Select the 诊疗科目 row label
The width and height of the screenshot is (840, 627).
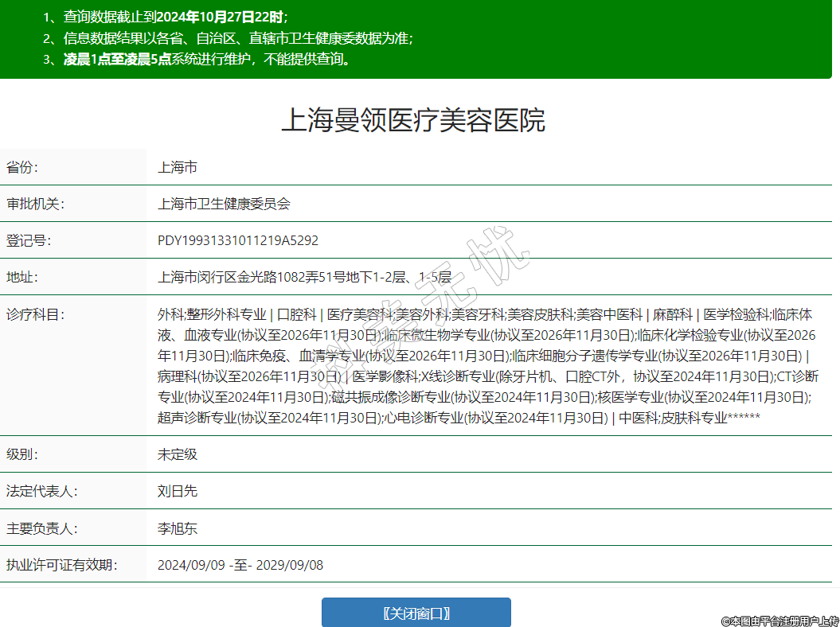(35, 313)
